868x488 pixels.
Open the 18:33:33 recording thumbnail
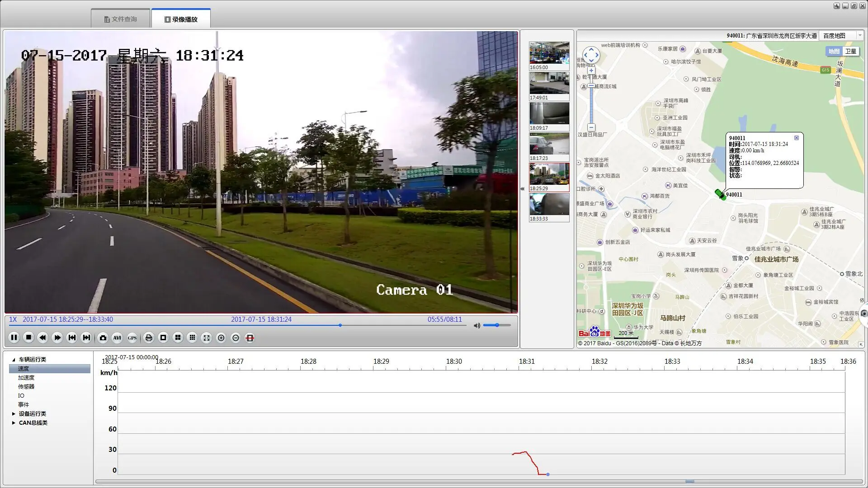(549, 205)
